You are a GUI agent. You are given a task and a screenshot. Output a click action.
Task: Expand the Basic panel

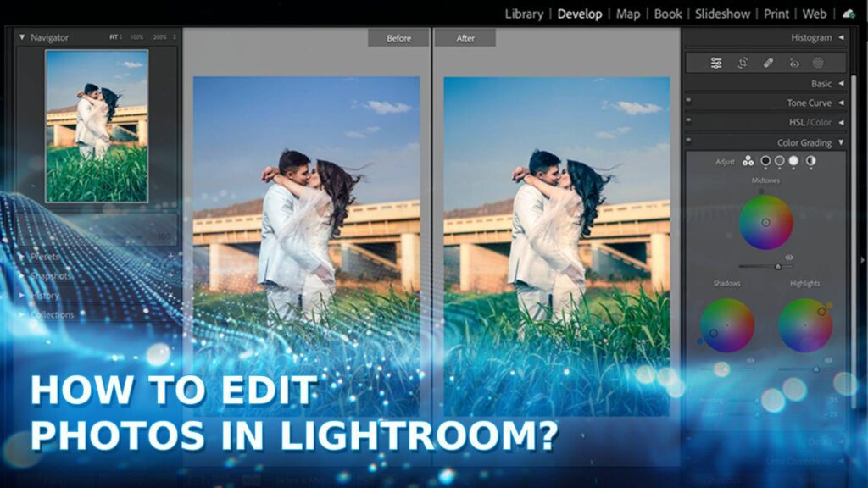pos(841,84)
